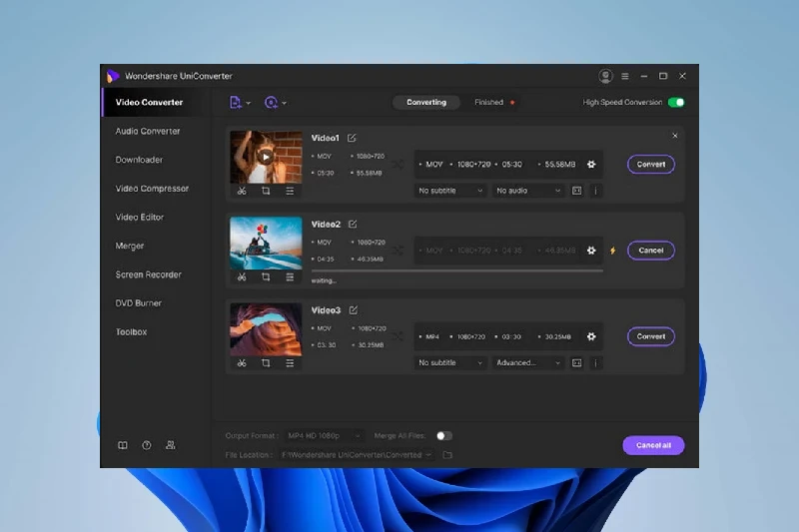Image resolution: width=799 pixels, height=532 pixels.
Task: Click the info icon for Video3
Action: [x=595, y=363]
